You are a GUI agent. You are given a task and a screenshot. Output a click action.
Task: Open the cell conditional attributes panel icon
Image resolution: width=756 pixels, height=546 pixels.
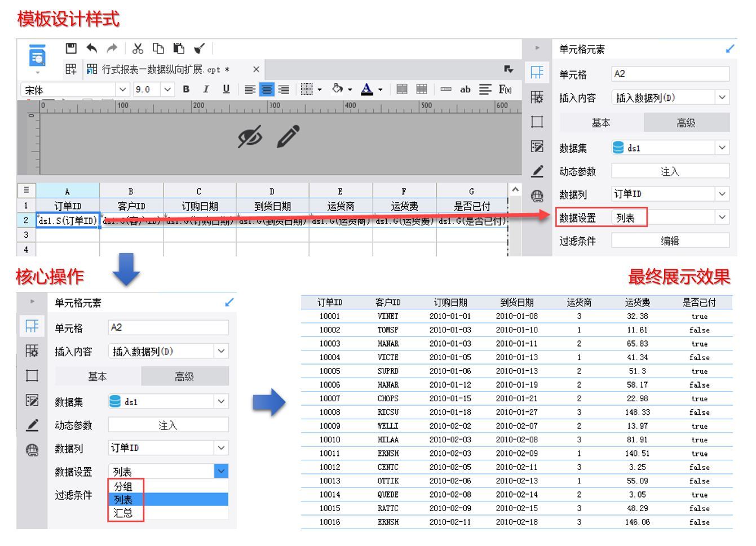click(x=538, y=147)
